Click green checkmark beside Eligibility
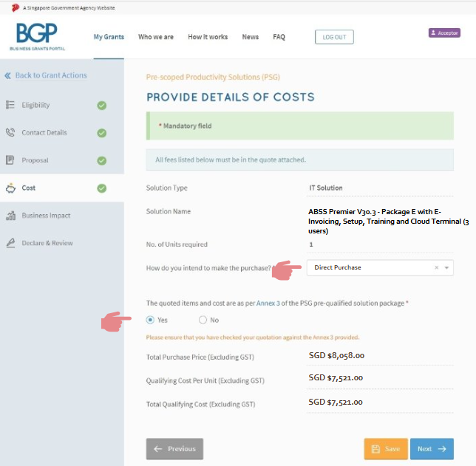476x466 pixels. pyautogui.click(x=102, y=106)
